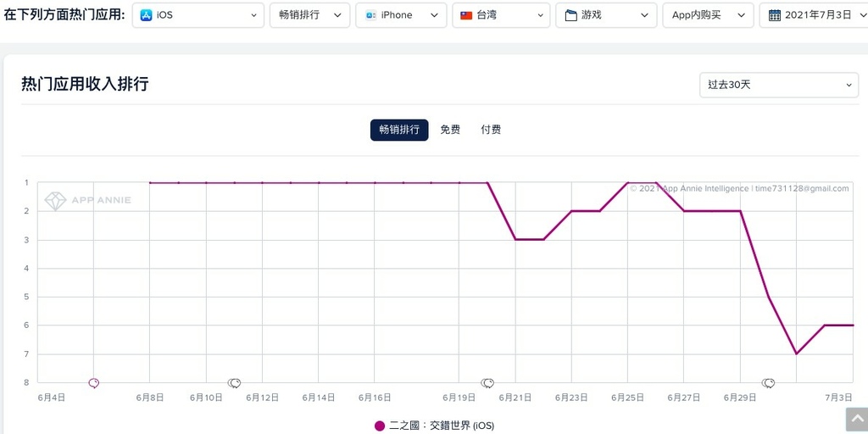
Task: Open the 畅销排行 filter dropdown
Action: (310, 15)
